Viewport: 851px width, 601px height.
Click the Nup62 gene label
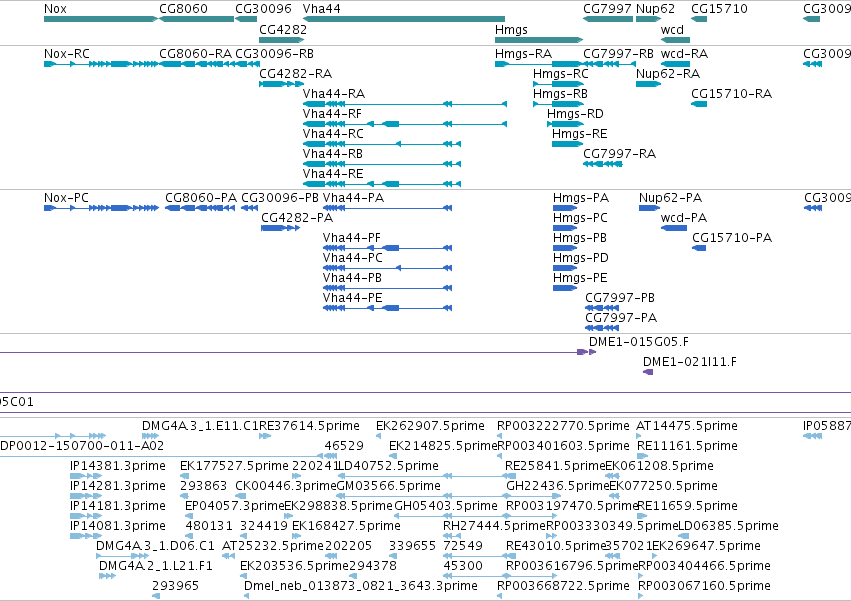655,9
